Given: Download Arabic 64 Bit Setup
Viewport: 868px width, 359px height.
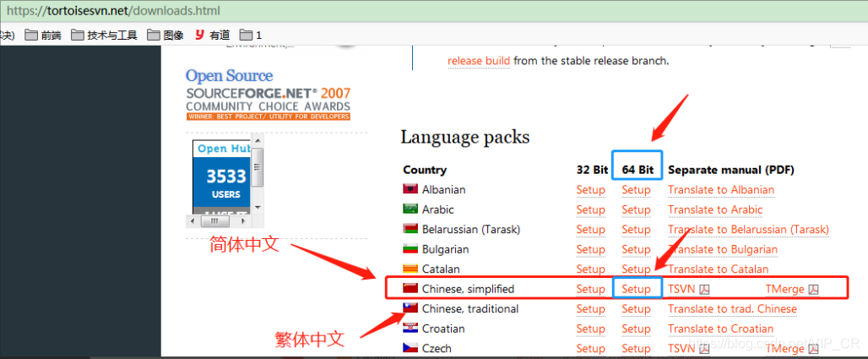Looking at the screenshot, I should 636,209.
